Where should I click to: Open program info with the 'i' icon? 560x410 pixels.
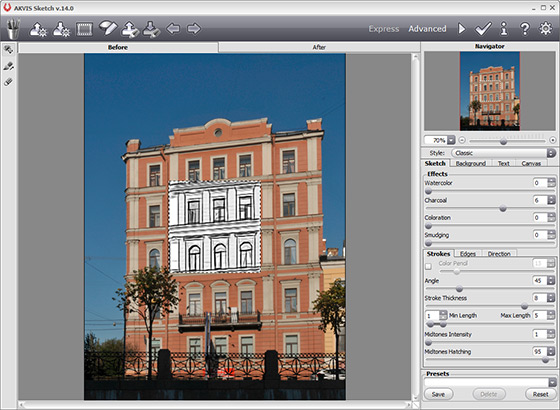click(504, 29)
